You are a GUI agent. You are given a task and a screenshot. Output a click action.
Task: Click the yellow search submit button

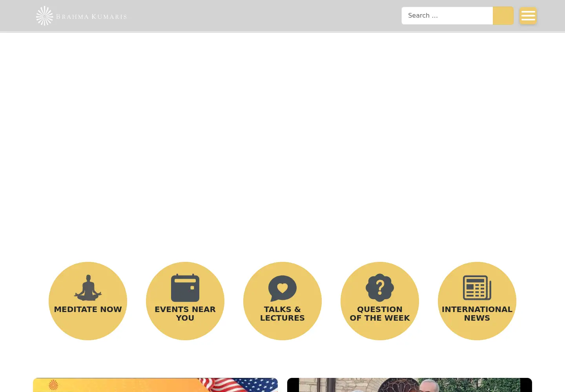tap(503, 16)
